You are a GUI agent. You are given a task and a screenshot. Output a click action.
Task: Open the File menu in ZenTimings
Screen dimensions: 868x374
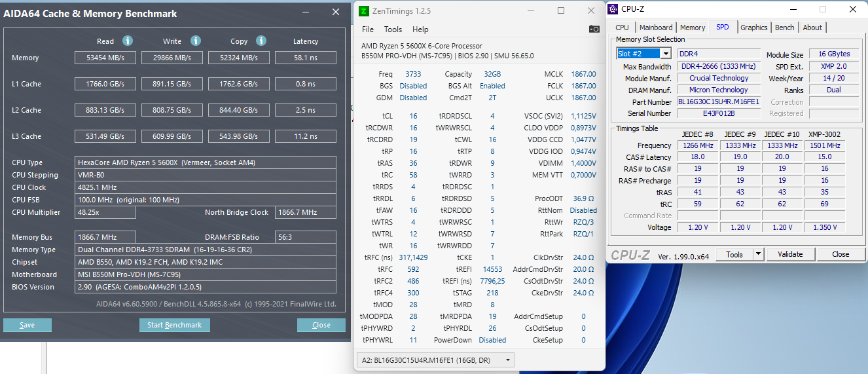pos(368,29)
